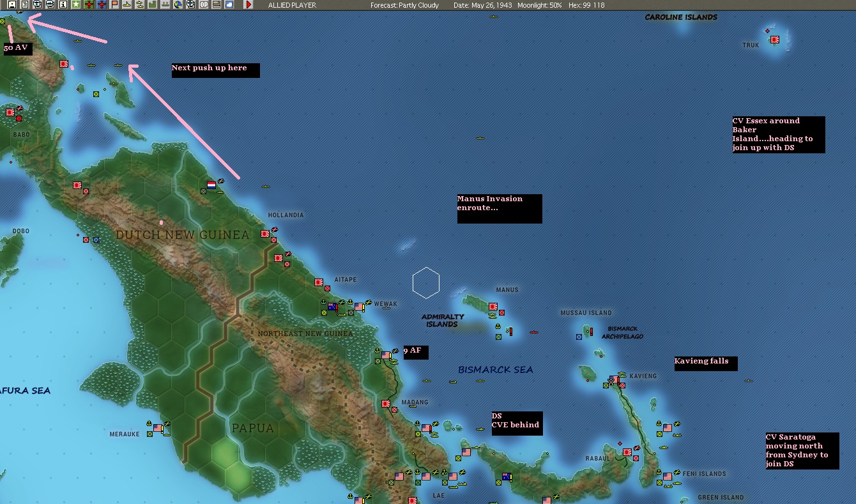Select the Japanese base flag at Manus

coord(493,307)
